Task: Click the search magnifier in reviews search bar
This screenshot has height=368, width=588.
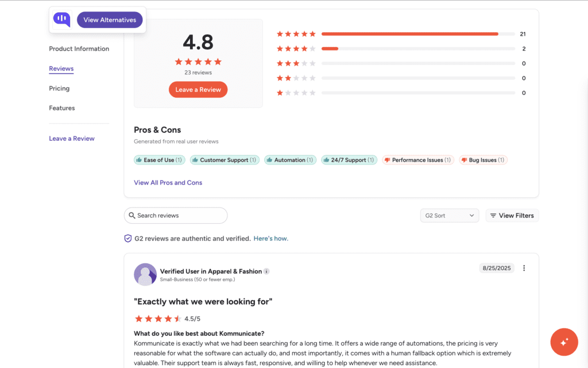Action: tap(133, 215)
